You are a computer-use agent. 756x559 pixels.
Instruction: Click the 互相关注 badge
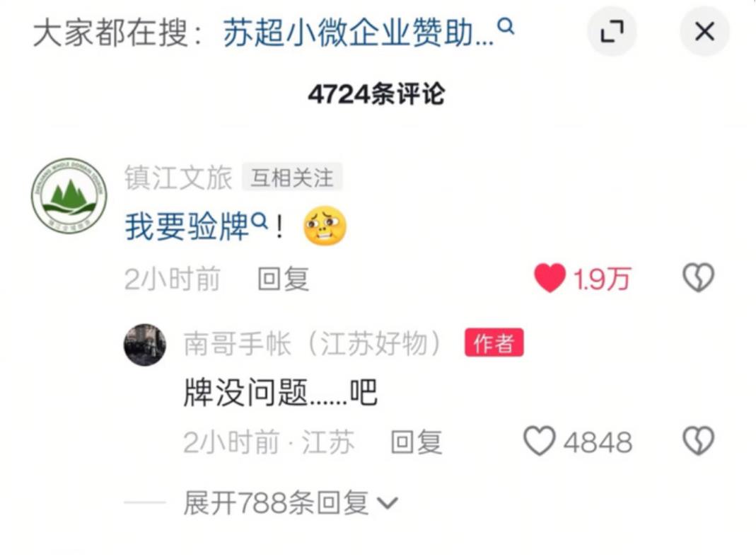tap(291, 178)
